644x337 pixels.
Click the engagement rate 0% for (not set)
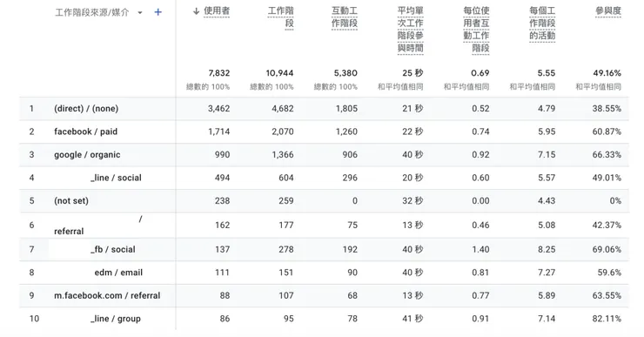pyautogui.click(x=615, y=200)
